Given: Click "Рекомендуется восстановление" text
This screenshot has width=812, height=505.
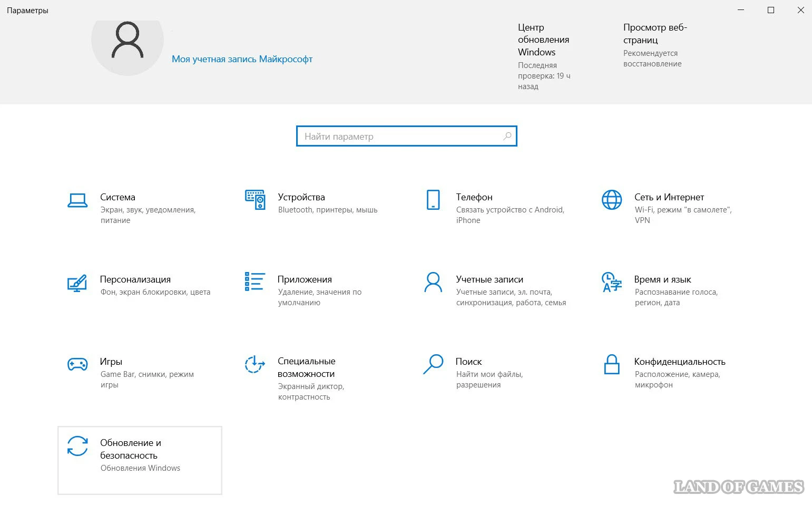Looking at the screenshot, I should pyautogui.click(x=652, y=59).
